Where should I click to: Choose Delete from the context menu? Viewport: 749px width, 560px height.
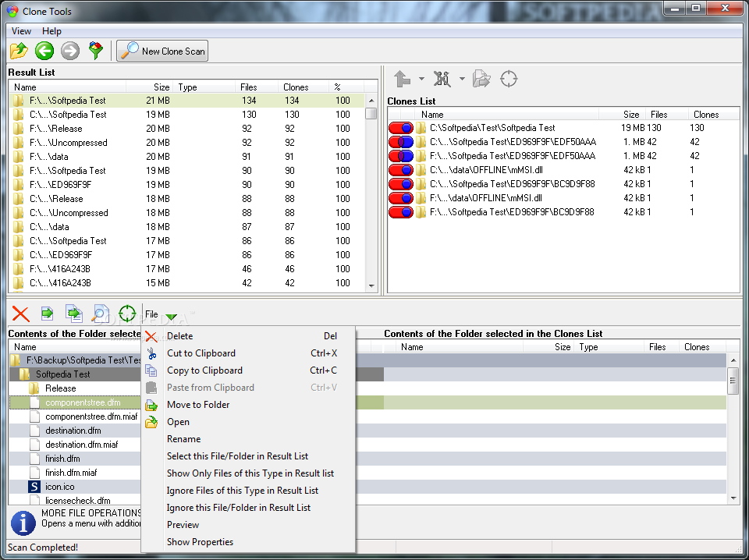tap(248, 336)
